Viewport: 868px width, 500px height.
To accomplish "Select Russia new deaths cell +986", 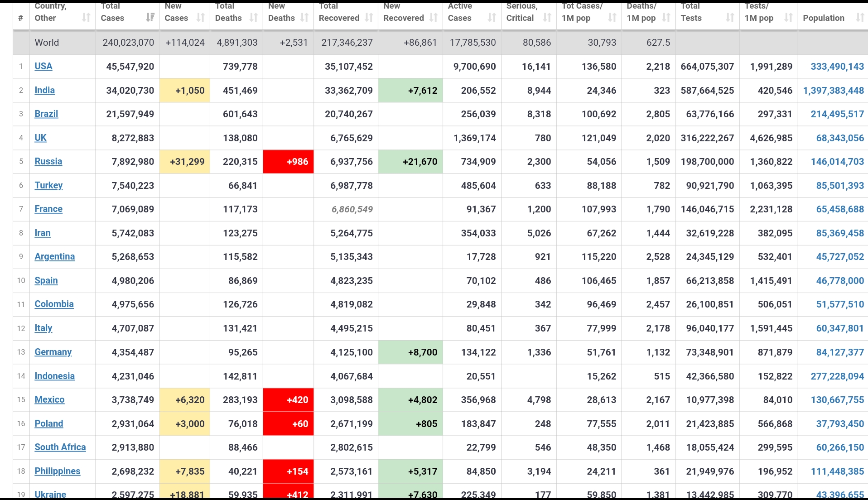I will pyautogui.click(x=288, y=162).
